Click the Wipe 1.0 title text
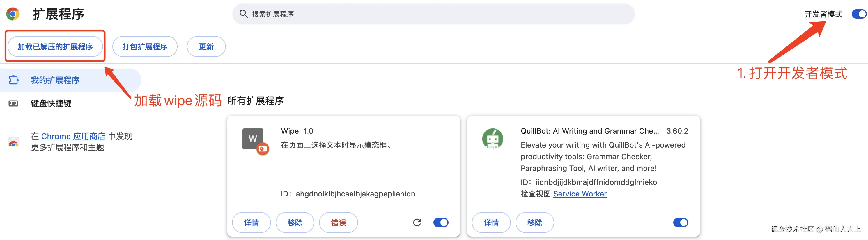Viewport: 868px width, 240px height. click(297, 131)
